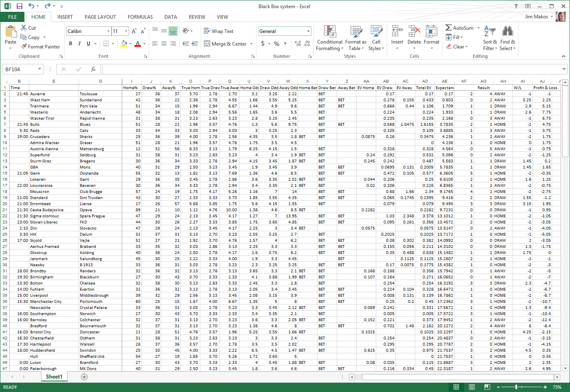Select the Sheet1 tab at the bottom
Screen dimensions: 570x392
54,377
